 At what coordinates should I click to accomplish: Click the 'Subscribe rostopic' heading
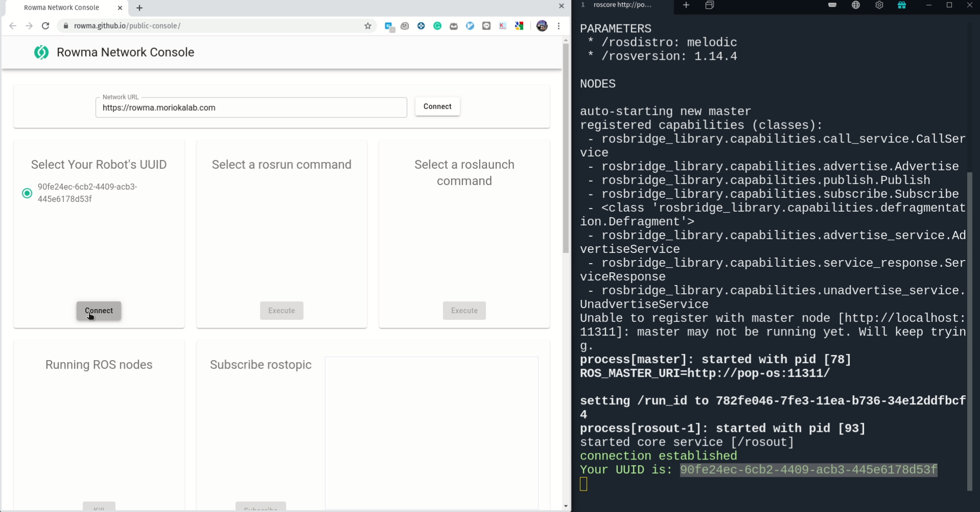pyautogui.click(x=261, y=365)
